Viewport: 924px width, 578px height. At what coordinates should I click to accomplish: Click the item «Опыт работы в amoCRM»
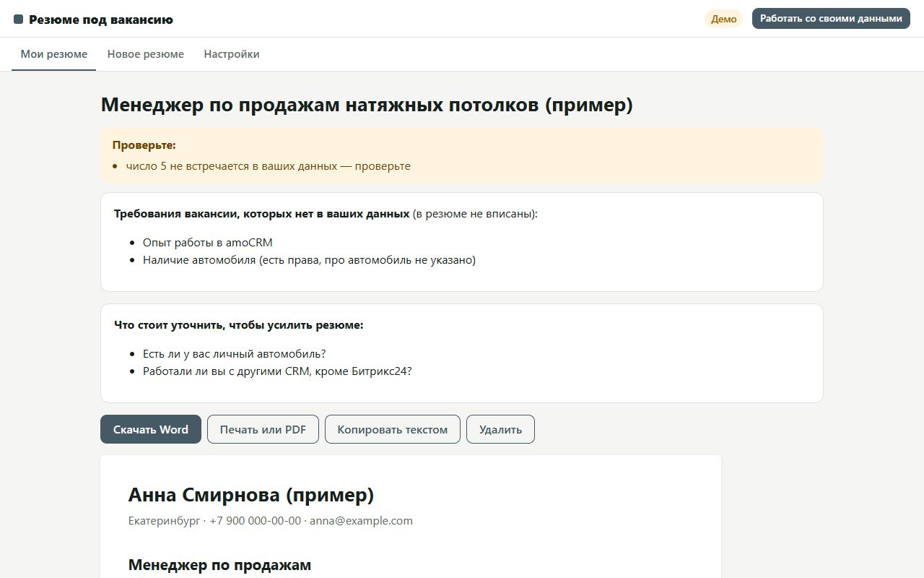208,243
